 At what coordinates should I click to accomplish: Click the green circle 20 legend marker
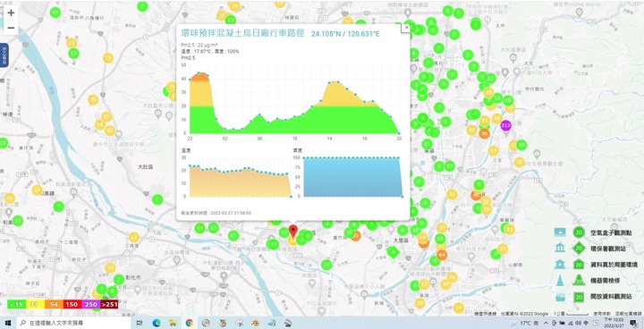(579, 232)
